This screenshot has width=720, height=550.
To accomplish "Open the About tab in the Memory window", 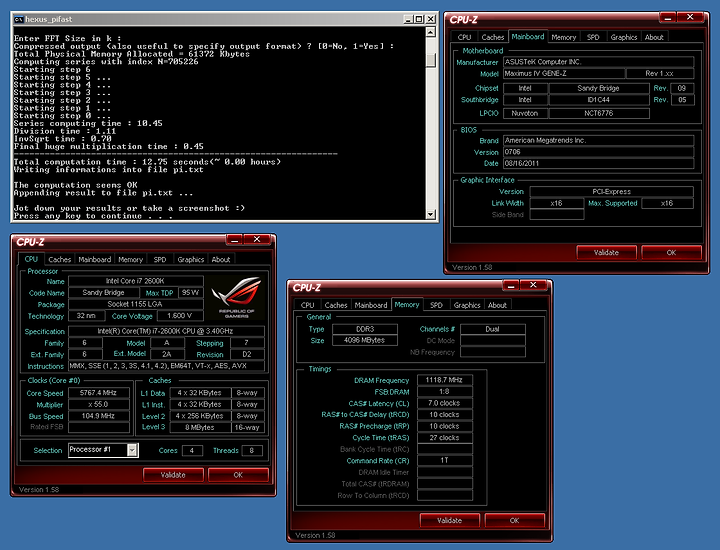I will coord(497,305).
